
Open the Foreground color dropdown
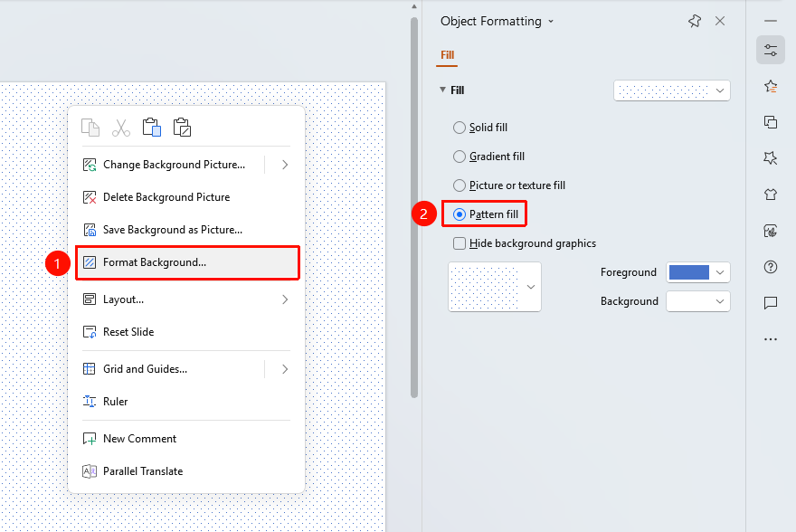click(x=698, y=272)
